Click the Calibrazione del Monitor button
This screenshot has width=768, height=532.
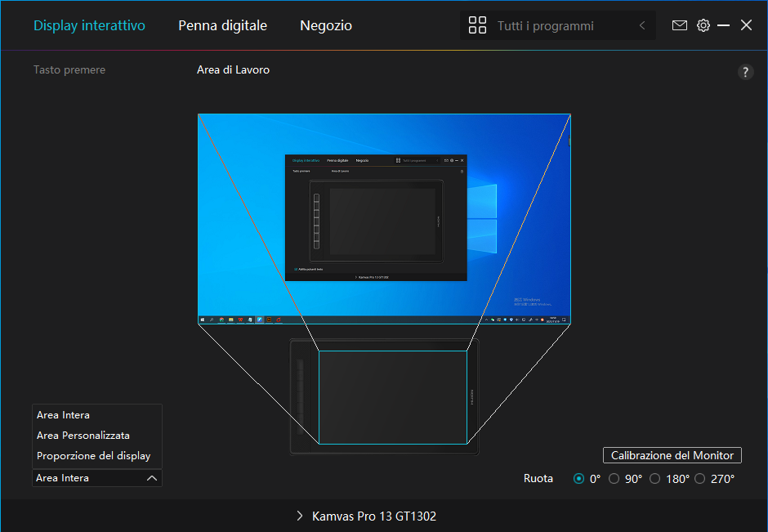click(672, 455)
